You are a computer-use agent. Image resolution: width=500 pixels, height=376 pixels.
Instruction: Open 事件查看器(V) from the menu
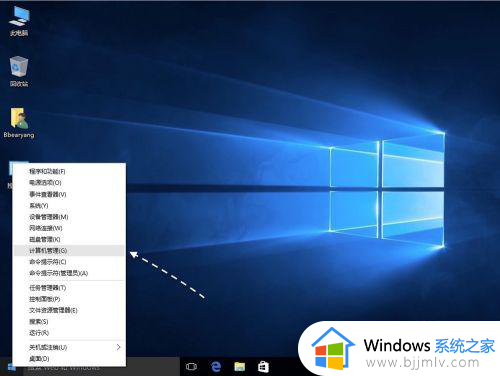click(69, 194)
